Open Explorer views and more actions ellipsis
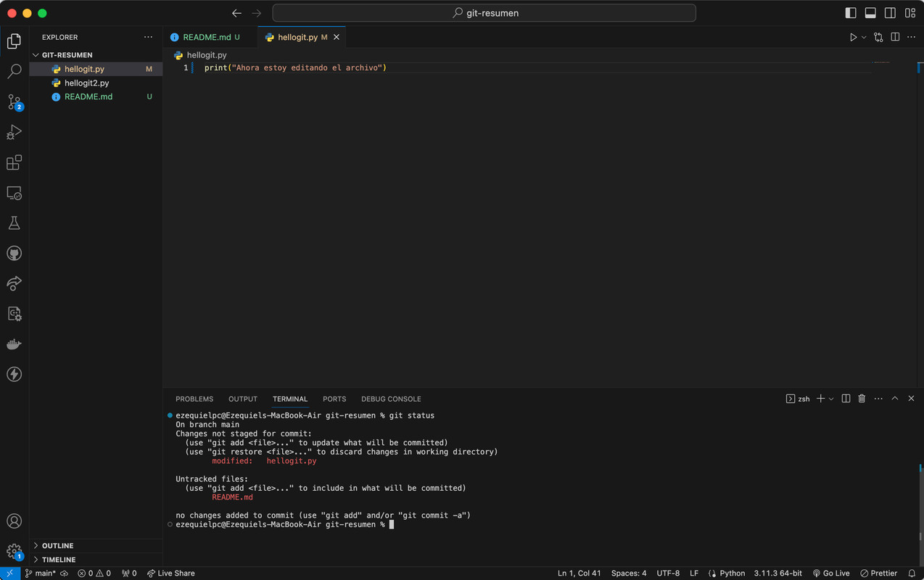924x580 pixels. coord(148,37)
